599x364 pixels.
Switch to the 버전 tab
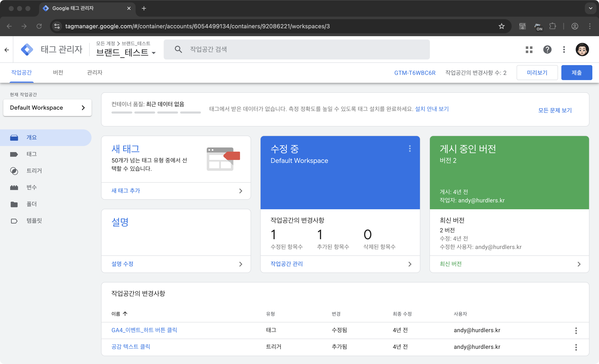tap(58, 72)
